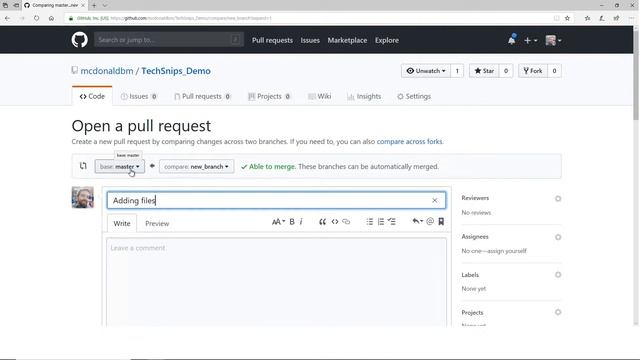Follow the compare across forks link

[x=409, y=142]
